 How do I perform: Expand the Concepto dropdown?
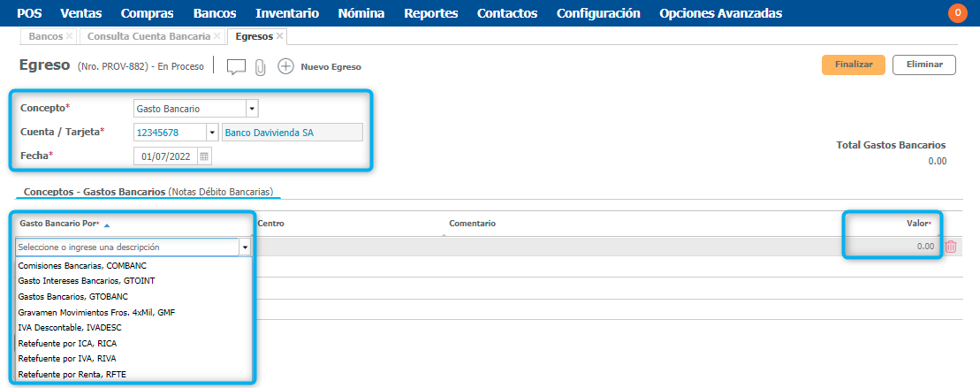click(x=252, y=109)
